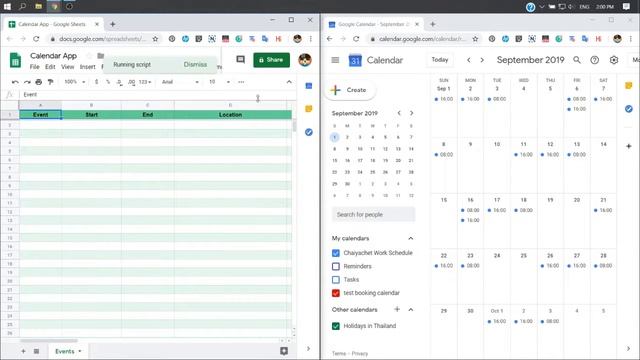640x360 pixels.
Task: Open the Insert menu in Sheets
Action: tap(87, 67)
